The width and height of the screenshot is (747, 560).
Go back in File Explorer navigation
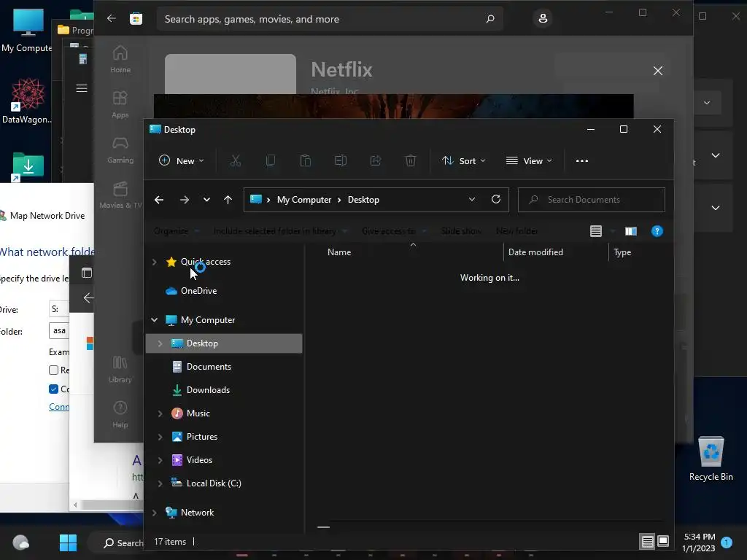159,200
